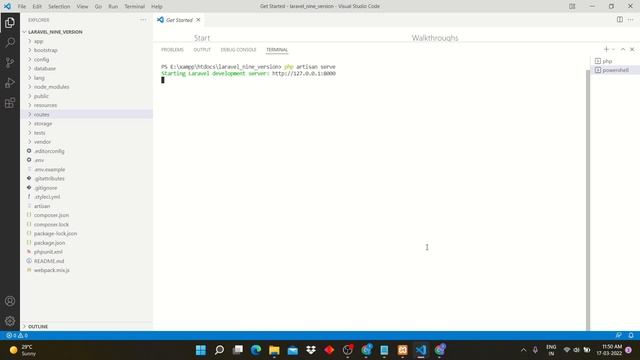Open the phpunit.xml file
The width and height of the screenshot is (640, 360).
pos(87,252)
